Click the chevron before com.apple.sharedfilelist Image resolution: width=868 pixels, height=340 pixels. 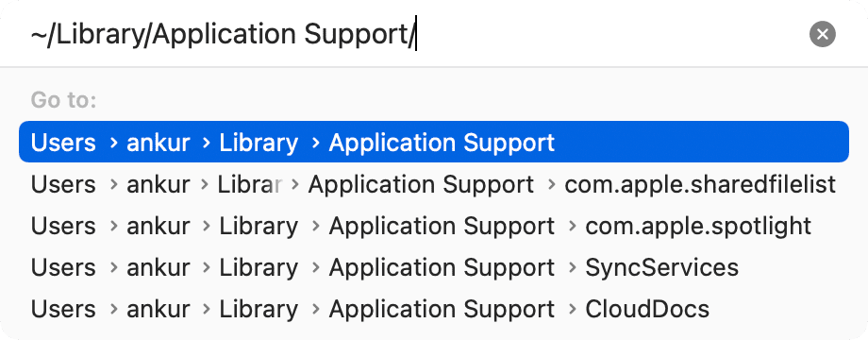[x=551, y=185]
